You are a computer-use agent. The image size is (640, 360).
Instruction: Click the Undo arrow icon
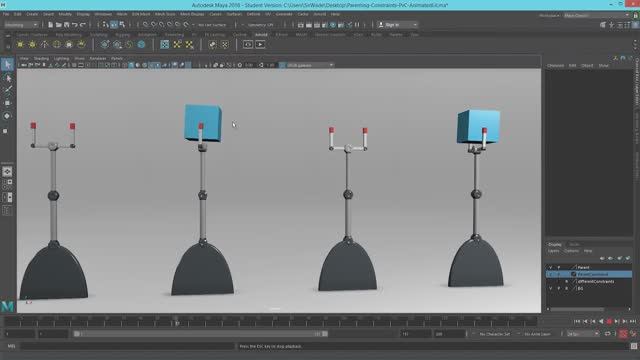pos(75,25)
